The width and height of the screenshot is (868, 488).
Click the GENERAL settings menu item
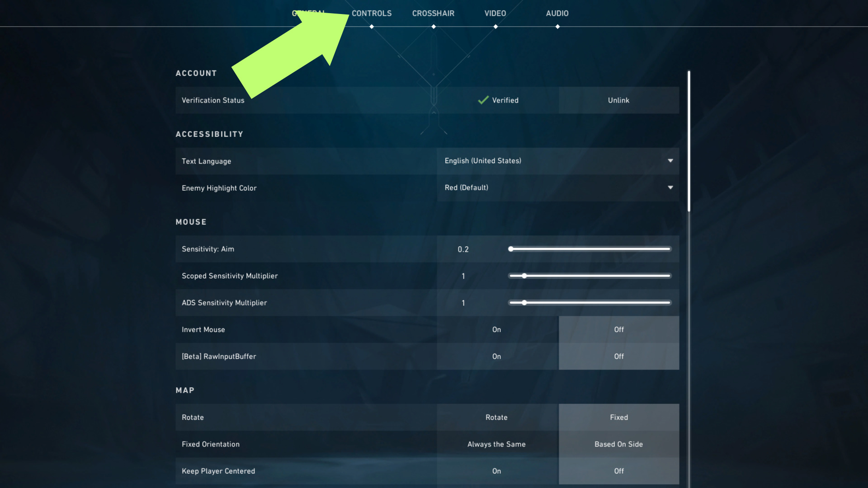308,13
